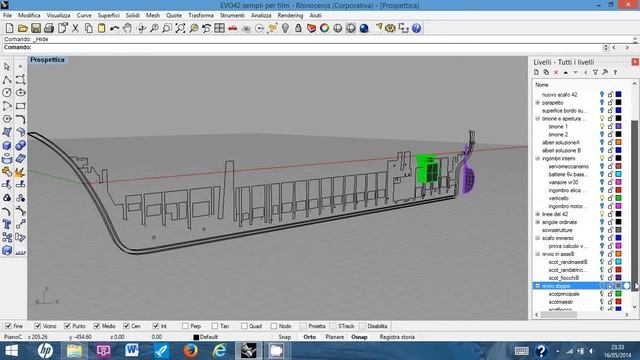Open a file with folder icon
This screenshot has height=360, width=640.
(23, 28)
